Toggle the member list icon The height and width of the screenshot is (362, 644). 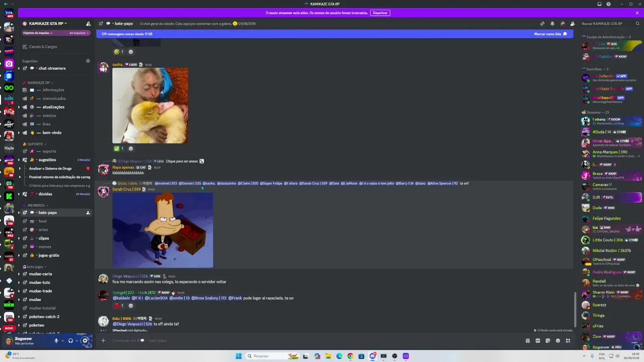[x=573, y=24]
